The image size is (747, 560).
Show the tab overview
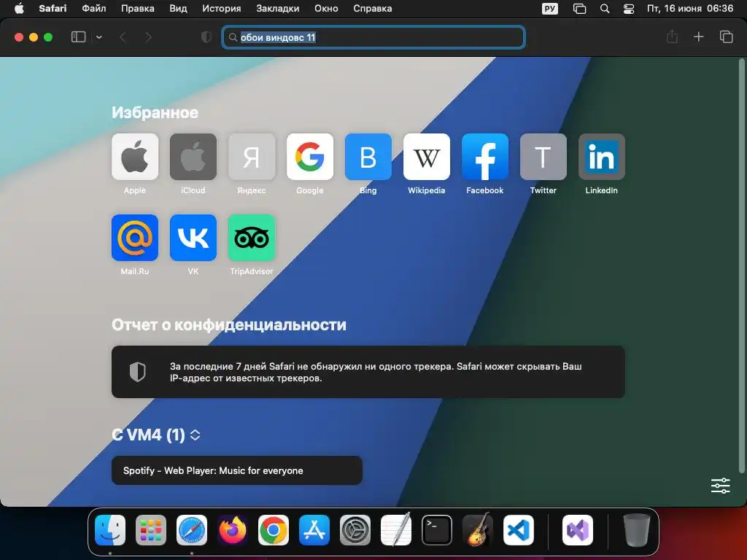pyautogui.click(x=726, y=36)
